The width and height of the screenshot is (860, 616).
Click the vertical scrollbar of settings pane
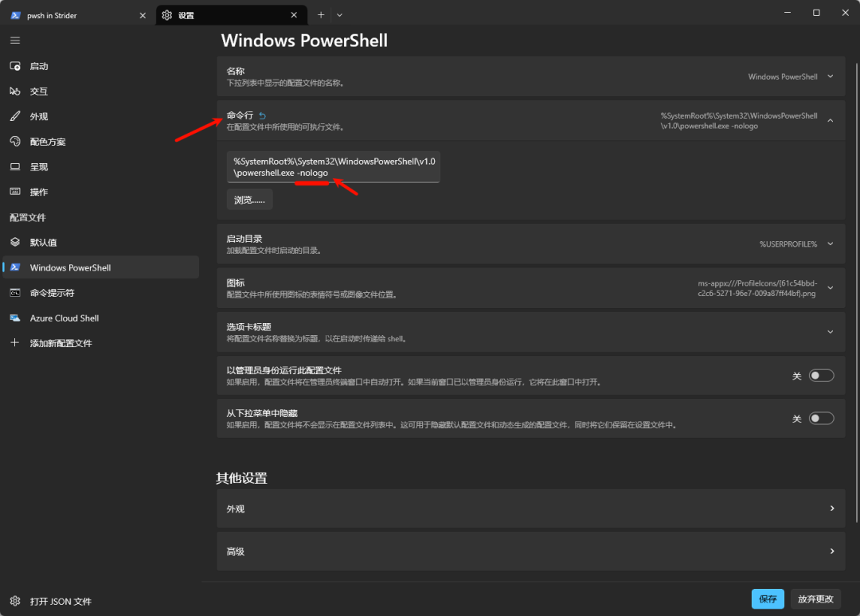(857, 293)
